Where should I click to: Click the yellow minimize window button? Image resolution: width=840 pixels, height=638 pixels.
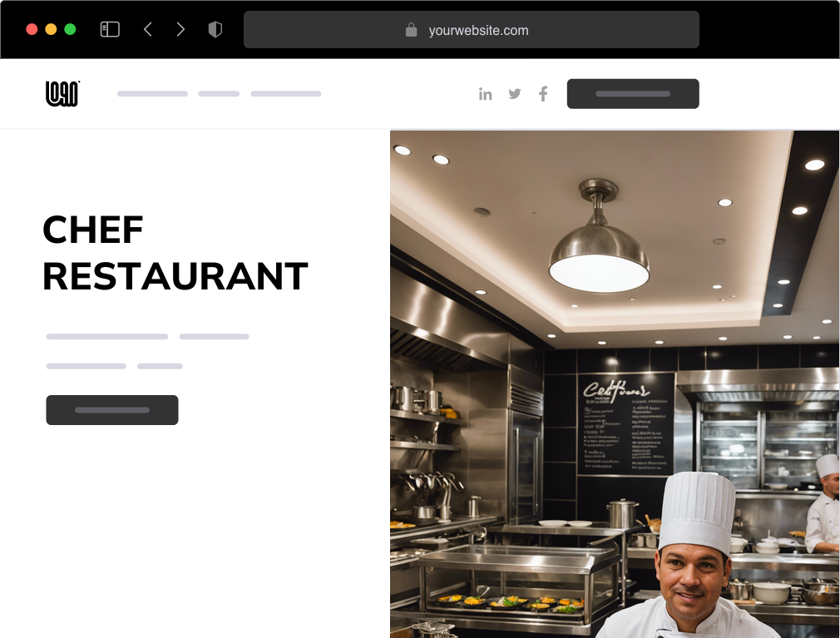tap(51, 29)
